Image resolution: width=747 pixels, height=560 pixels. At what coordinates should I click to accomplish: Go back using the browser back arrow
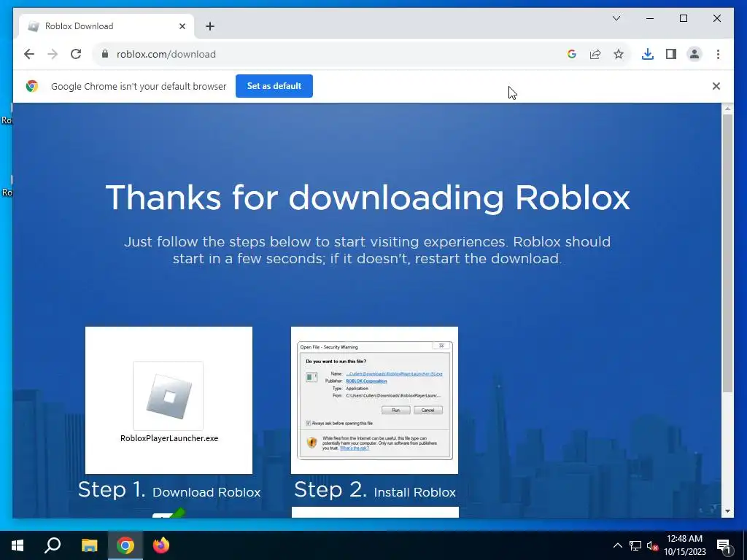click(29, 54)
